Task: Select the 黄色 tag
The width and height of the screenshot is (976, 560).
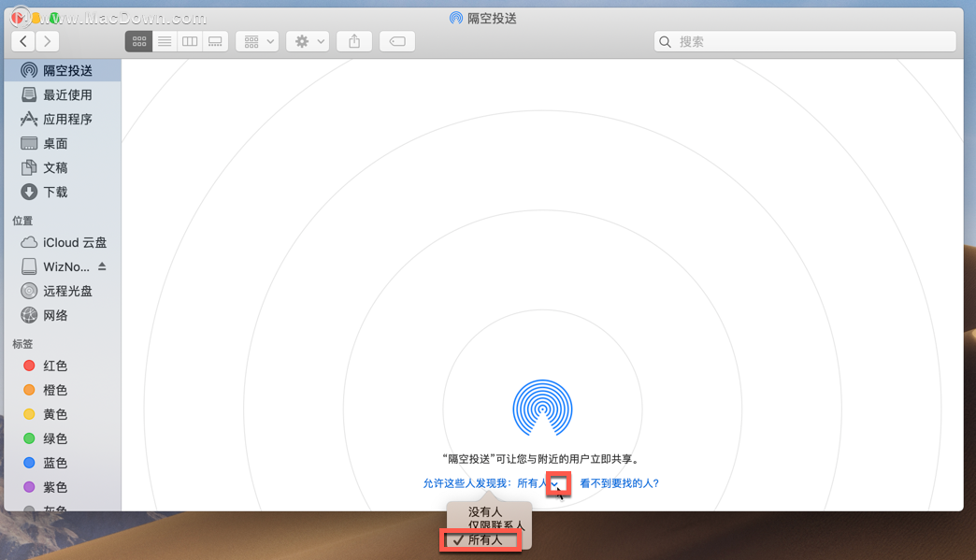Action: tap(63, 414)
